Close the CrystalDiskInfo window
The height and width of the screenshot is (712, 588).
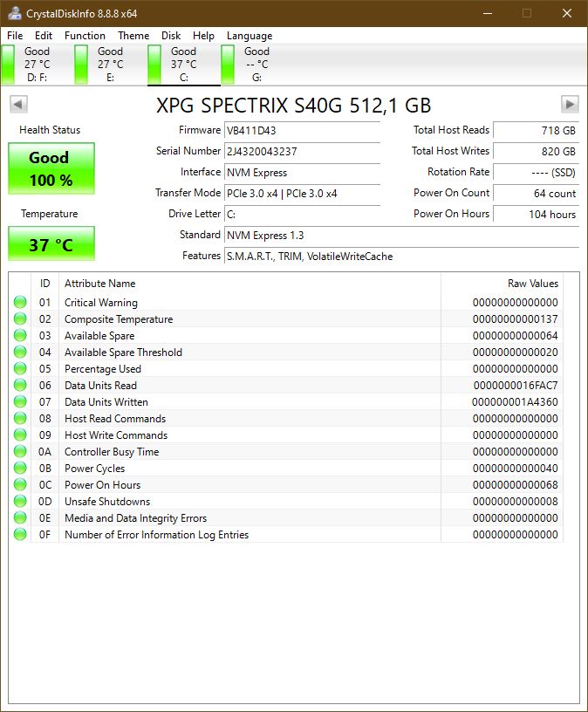click(567, 13)
